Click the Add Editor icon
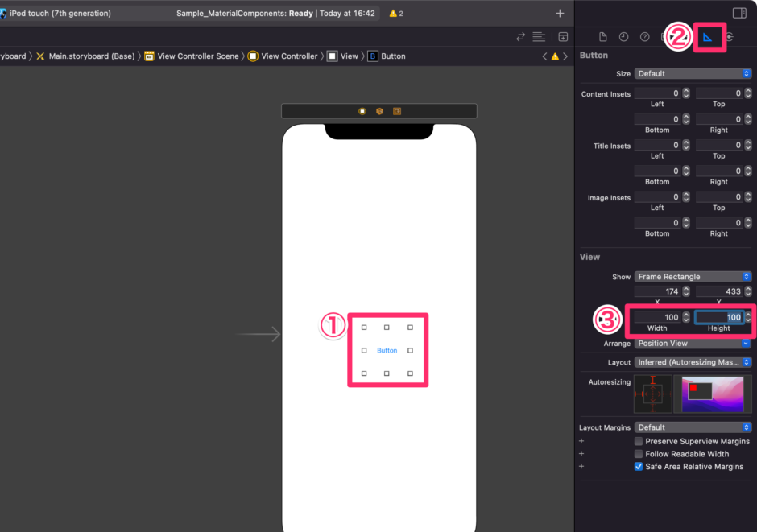 pyautogui.click(x=562, y=36)
